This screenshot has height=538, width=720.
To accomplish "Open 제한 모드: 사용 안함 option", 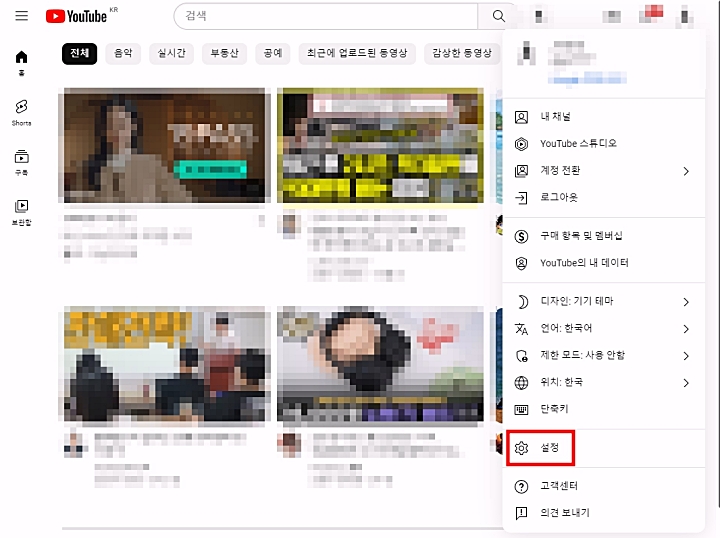I will (604, 355).
